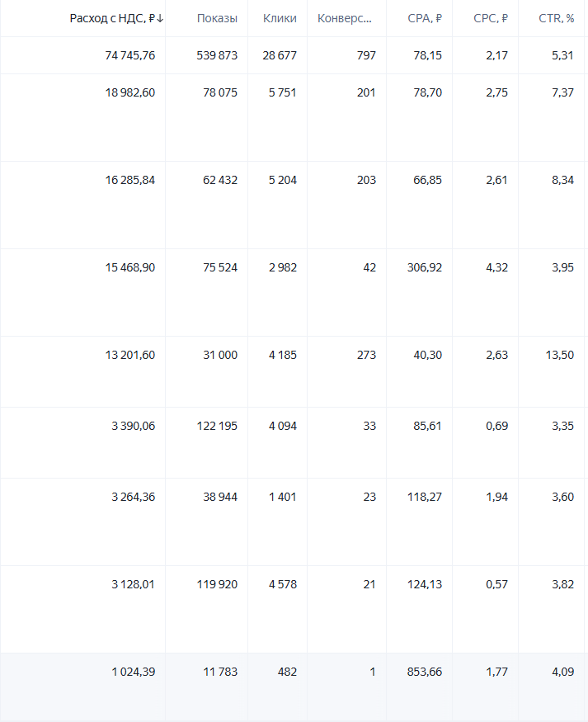Click the CPA value 306,92

(425, 267)
